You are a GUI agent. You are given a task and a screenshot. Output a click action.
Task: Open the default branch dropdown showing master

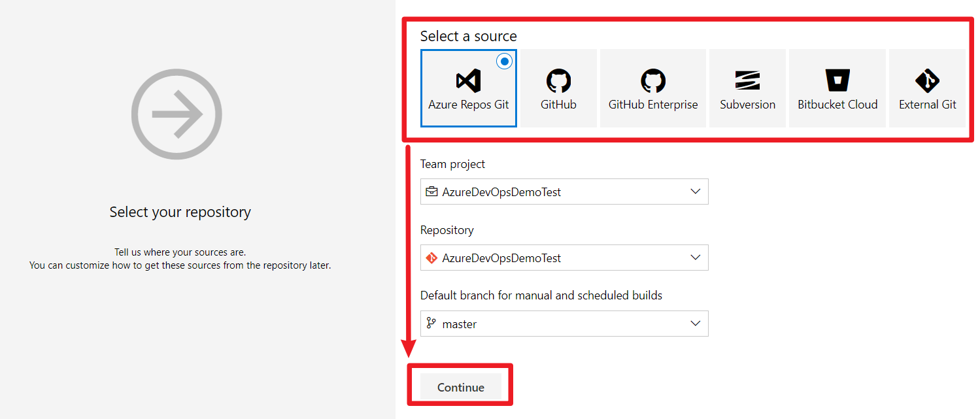564,324
